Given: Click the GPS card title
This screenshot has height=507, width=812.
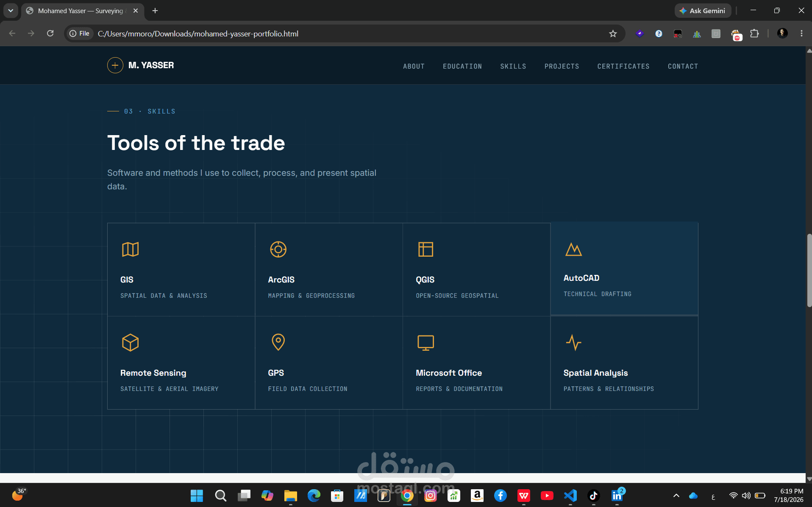Looking at the screenshot, I should coord(276,373).
